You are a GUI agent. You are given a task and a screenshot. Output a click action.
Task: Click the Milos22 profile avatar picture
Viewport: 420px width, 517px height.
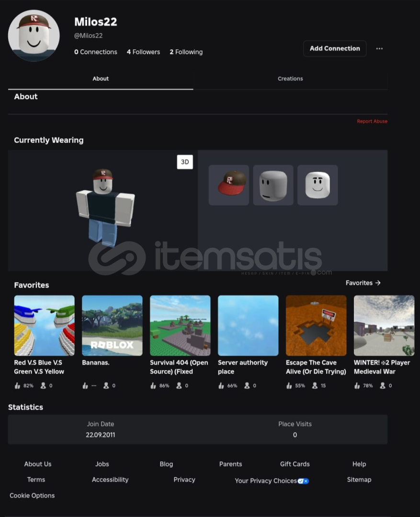coord(34,35)
